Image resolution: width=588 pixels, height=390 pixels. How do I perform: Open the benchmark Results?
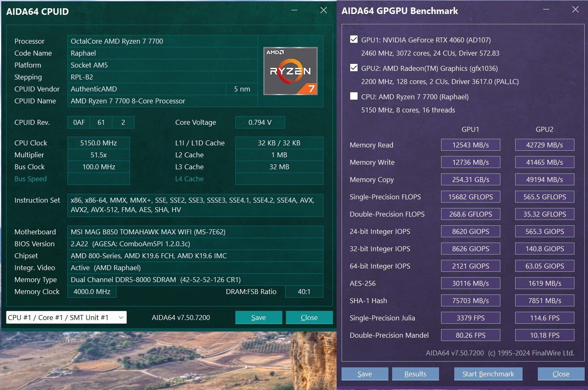tap(415, 374)
